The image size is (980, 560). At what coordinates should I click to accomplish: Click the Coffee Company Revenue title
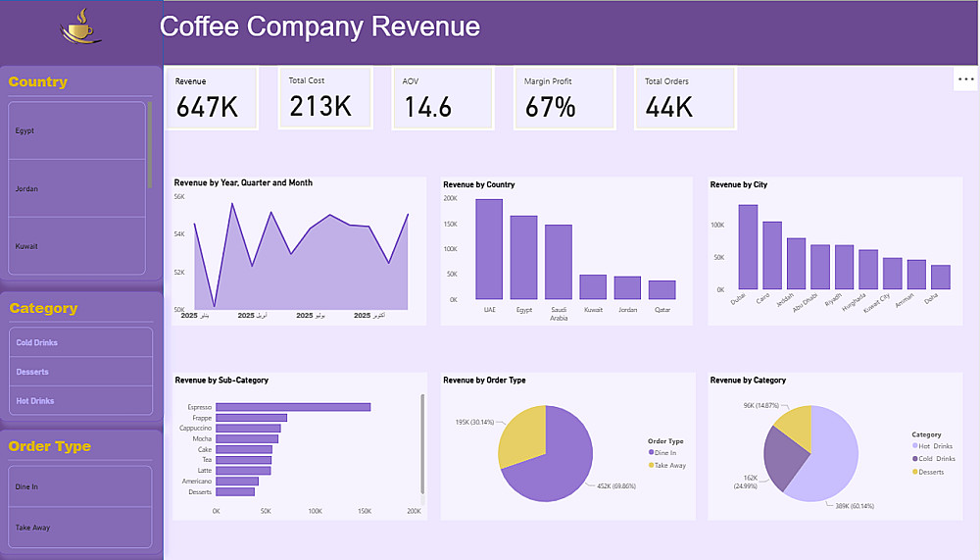[320, 26]
